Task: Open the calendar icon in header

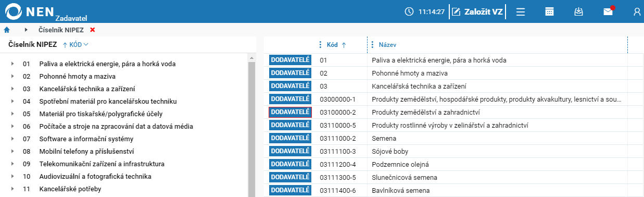Action: (x=549, y=11)
